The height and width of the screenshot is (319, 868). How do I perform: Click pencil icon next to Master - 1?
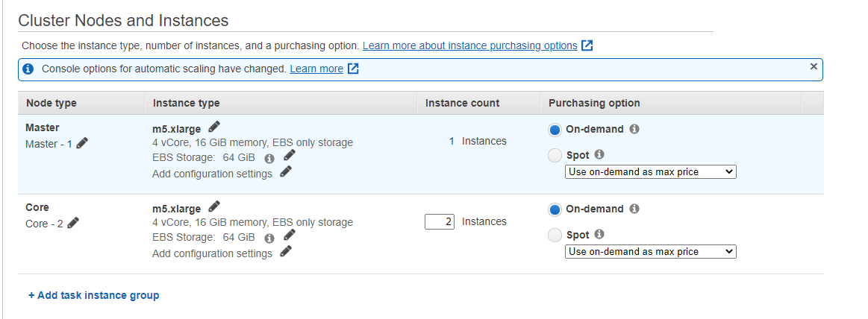click(82, 143)
